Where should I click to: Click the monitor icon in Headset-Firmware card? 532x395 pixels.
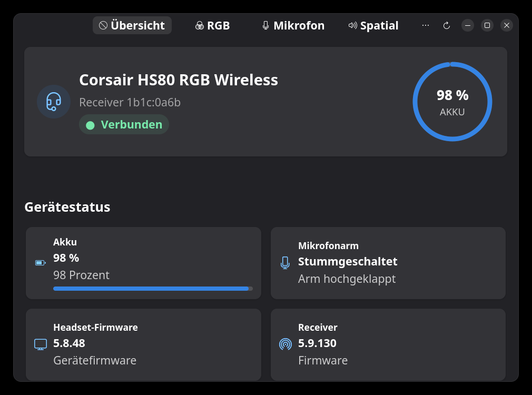[x=41, y=344]
